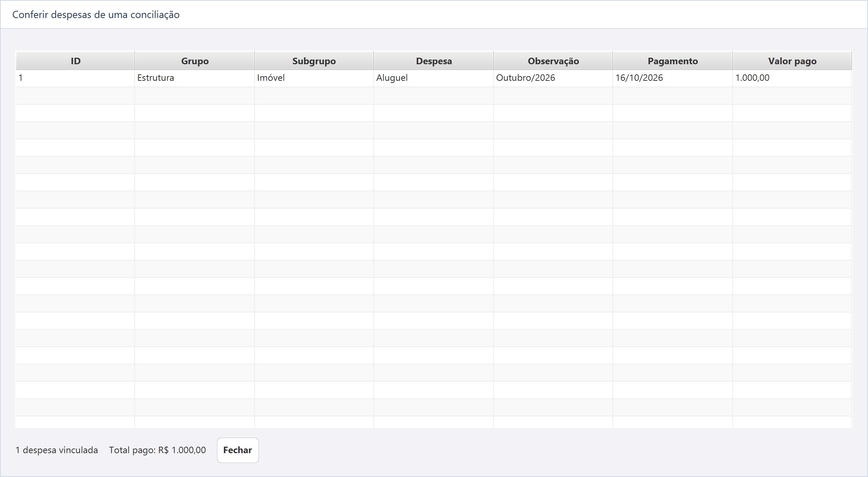Sort by the Valor pago column header

click(792, 61)
